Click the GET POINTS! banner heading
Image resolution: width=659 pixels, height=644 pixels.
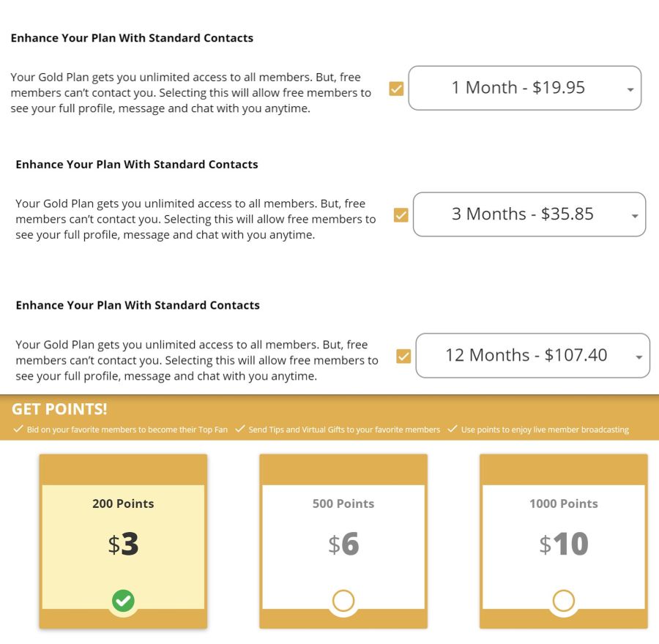point(59,409)
